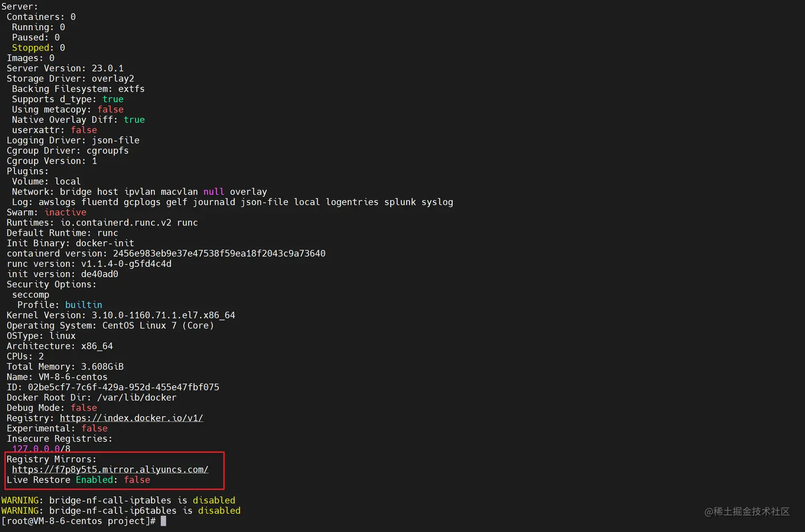Click 'Supports d_type: true' line
805x532 pixels.
coord(68,99)
